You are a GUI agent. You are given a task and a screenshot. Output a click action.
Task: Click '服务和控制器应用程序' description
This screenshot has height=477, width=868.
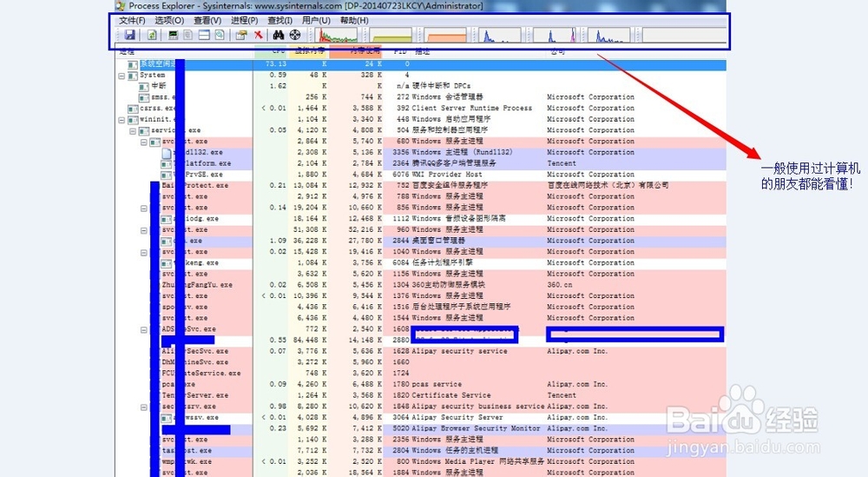tap(450, 130)
